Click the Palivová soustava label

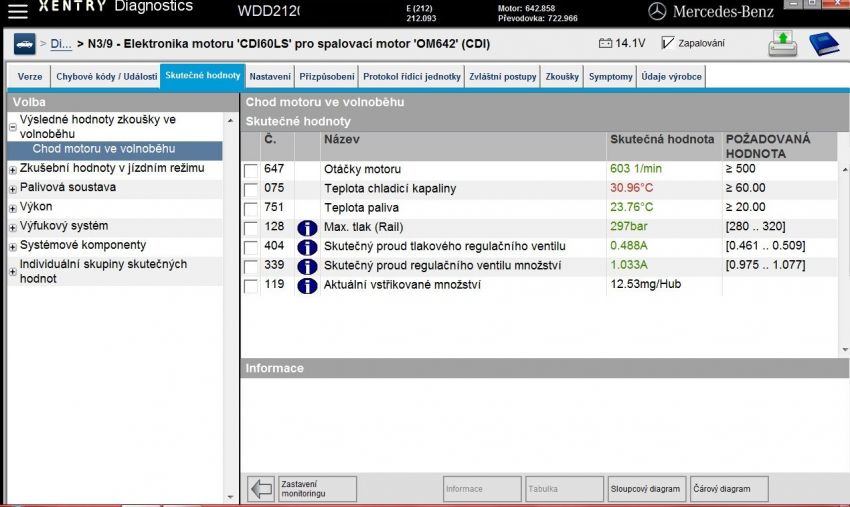pos(68,188)
